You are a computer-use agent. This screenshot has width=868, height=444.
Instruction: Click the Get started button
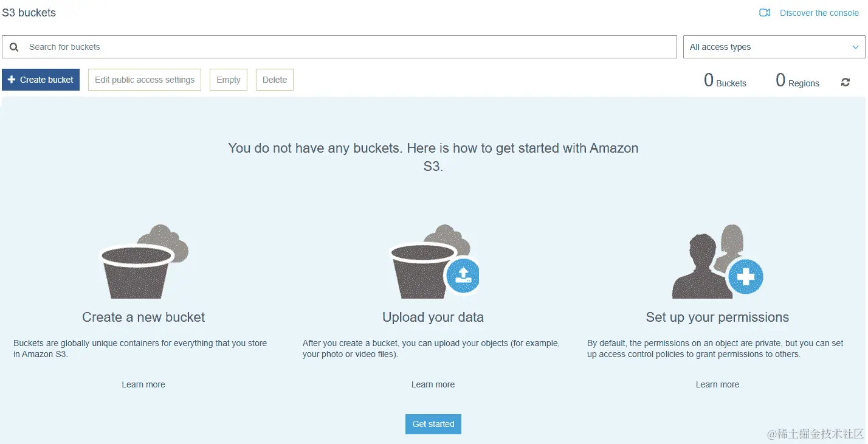tap(433, 424)
